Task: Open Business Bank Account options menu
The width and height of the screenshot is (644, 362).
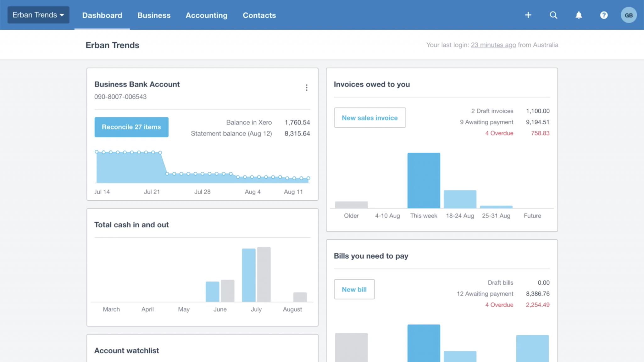Action: pyautogui.click(x=307, y=87)
